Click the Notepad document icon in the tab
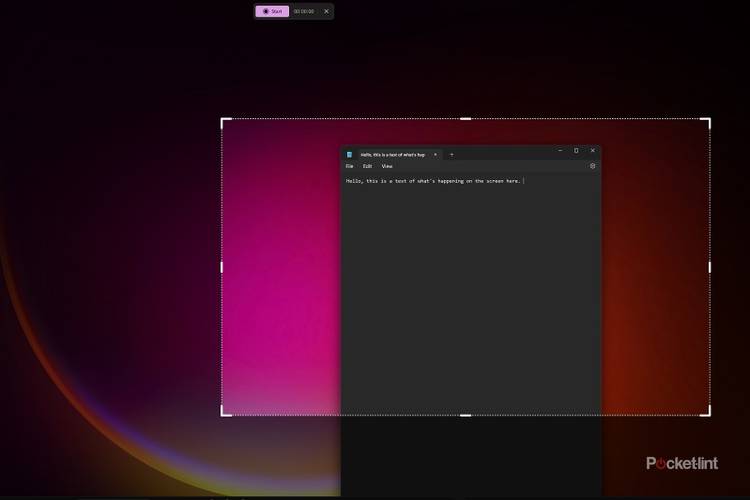This screenshot has height=500, width=750. [x=349, y=155]
